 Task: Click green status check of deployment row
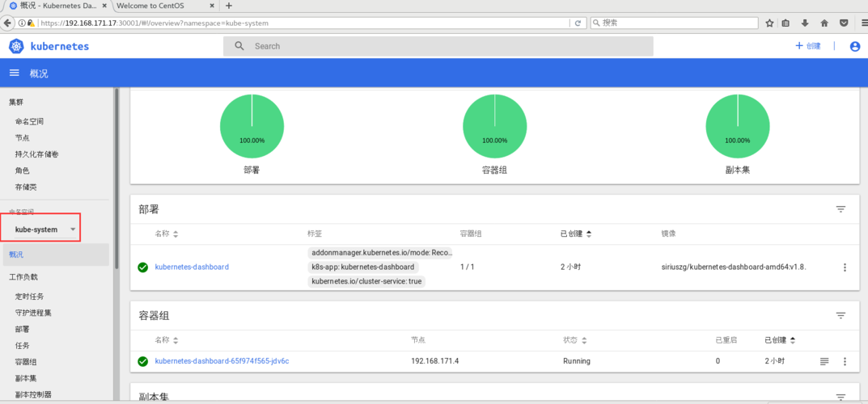coord(143,267)
